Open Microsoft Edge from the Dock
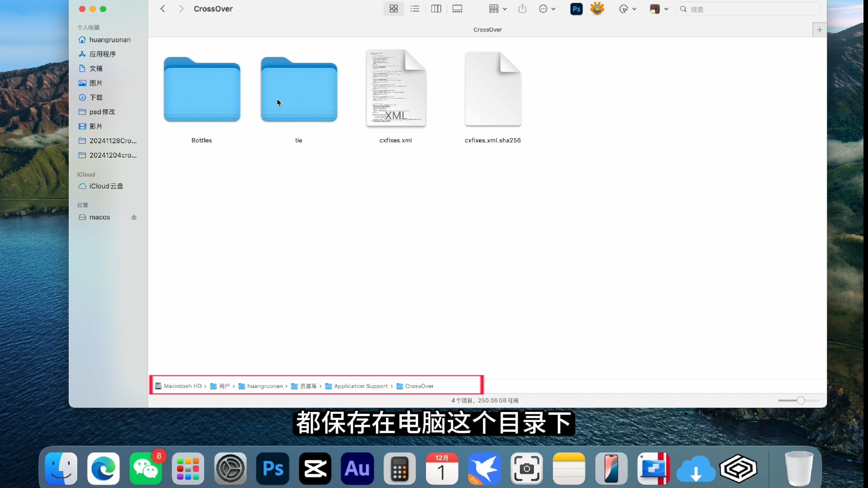Viewport: 868px width, 488px height. click(x=104, y=469)
